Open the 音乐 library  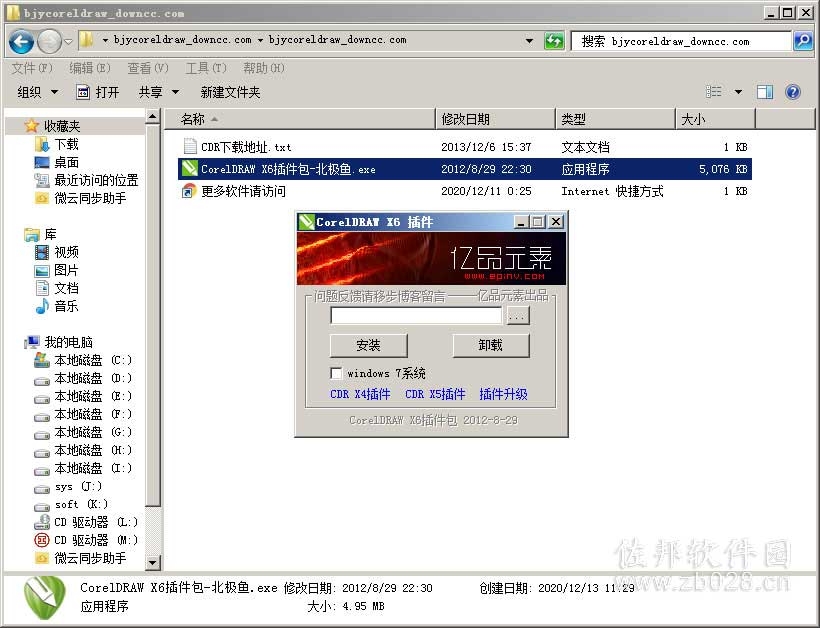coord(58,306)
